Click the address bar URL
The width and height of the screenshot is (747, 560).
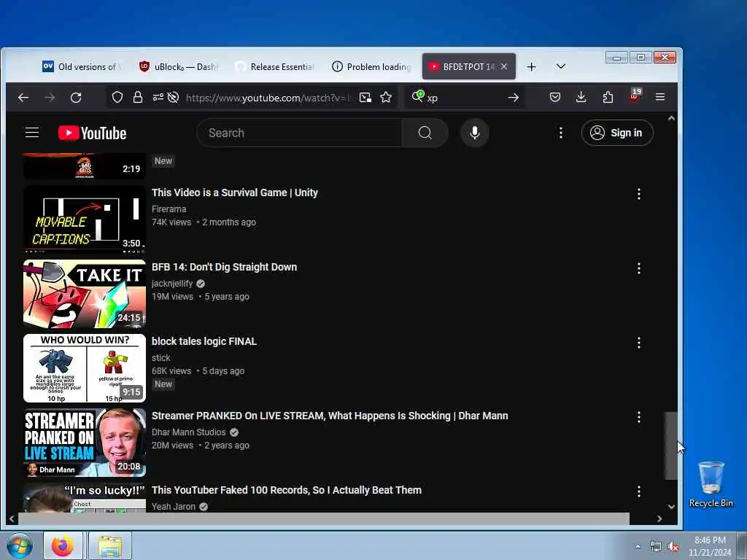click(268, 98)
